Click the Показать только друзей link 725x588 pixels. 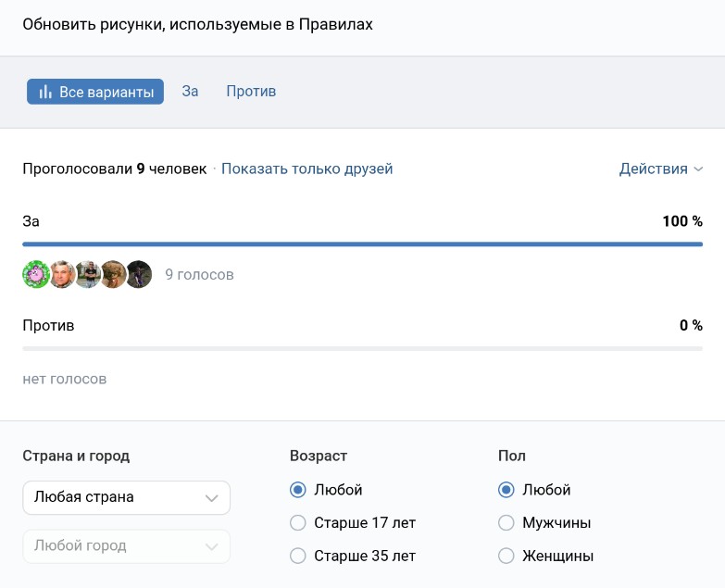[x=306, y=169]
